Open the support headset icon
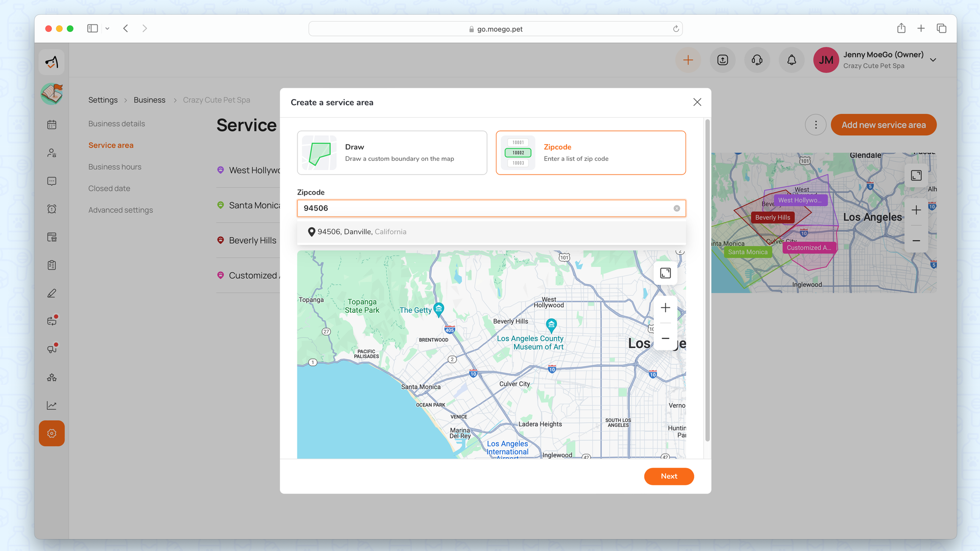The height and width of the screenshot is (551, 980). point(757,60)
